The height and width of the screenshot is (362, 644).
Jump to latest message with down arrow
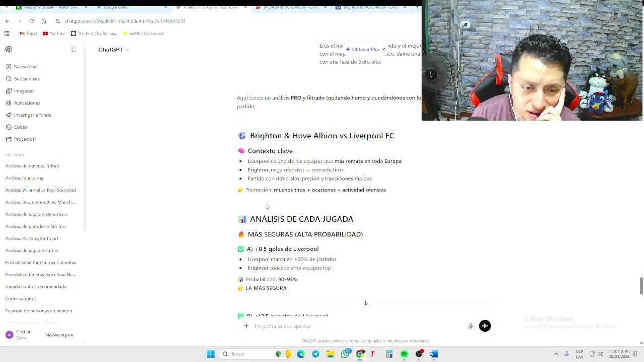366,303
